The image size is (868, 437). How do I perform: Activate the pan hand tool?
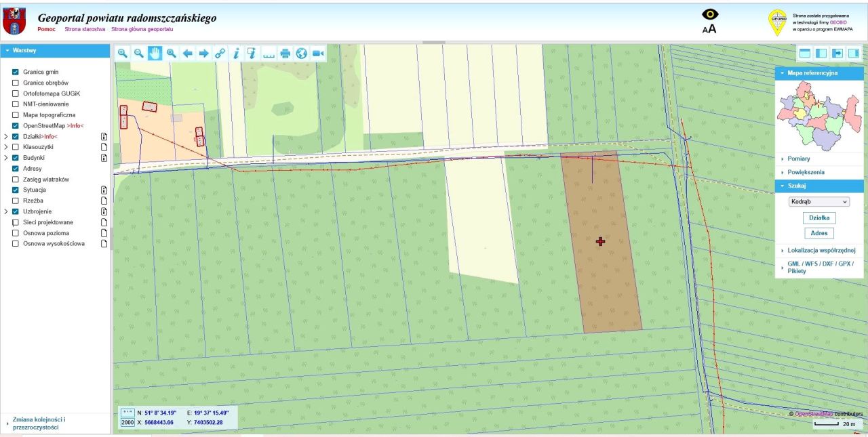coord(155,54)
